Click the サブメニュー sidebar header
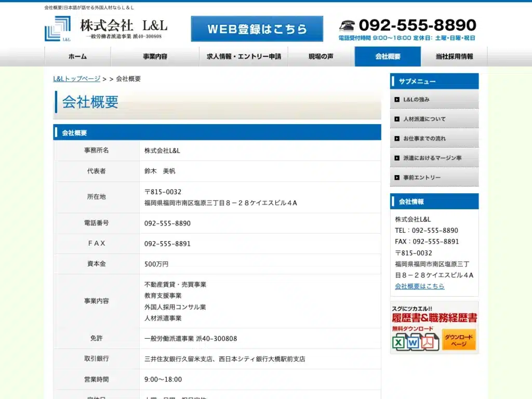The height and width of the screenshot is (399, 532). click(434, 82)
